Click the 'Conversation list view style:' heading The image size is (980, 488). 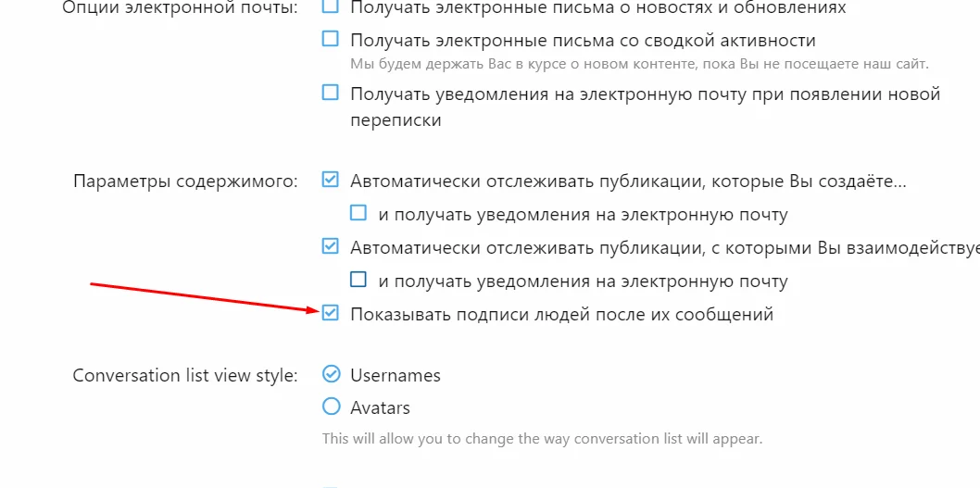(185, 375)
